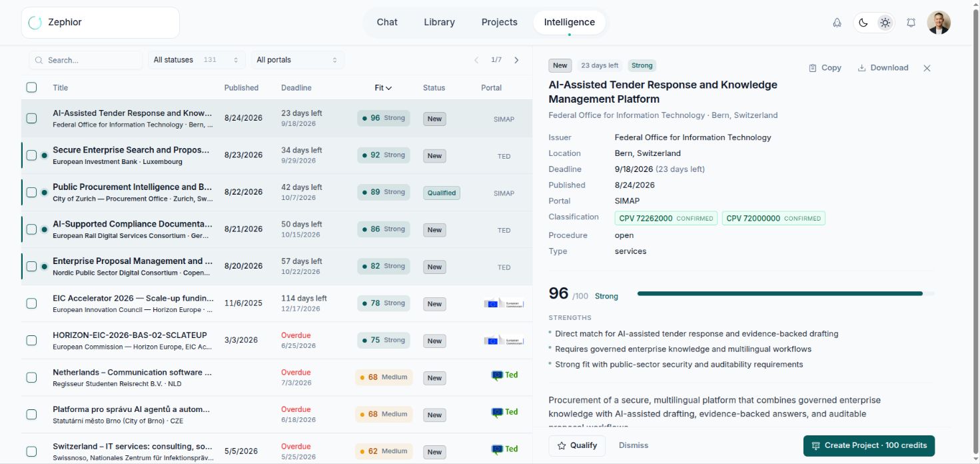Check the Switzerland IT services row checkbox

click(x=31, y=451)
